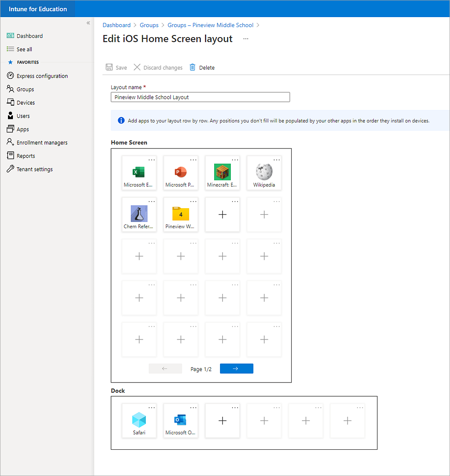
Task: Open options menu for Pineview folder tile
Action: point(193,201)
